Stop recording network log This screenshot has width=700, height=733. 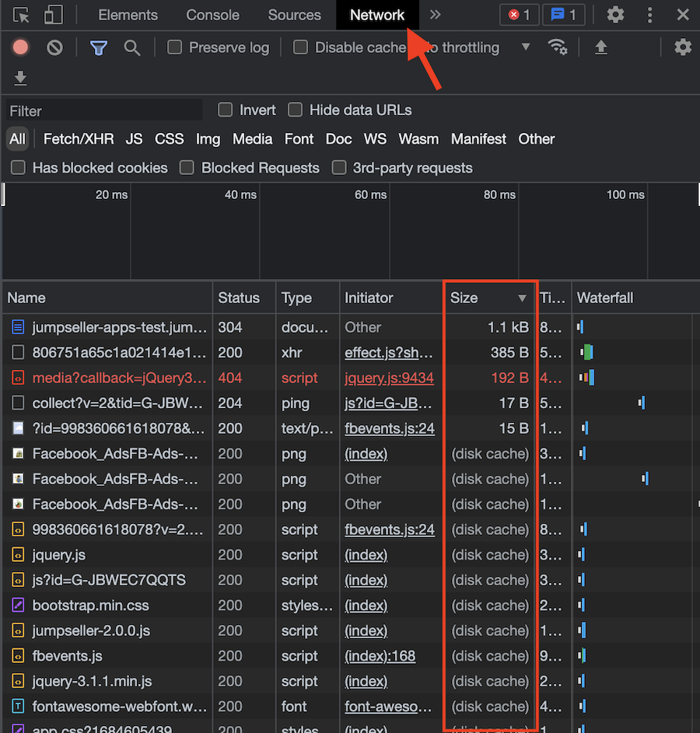[x=21, y=47]
